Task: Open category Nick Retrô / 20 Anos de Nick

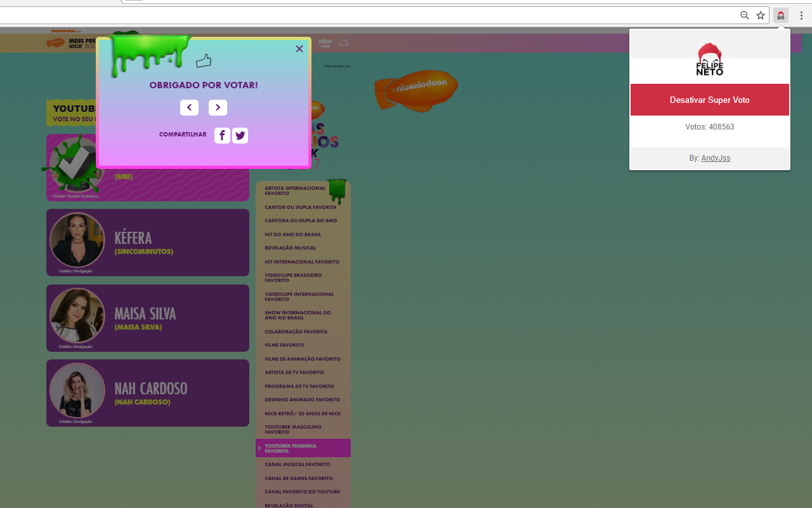Action: tap(303, 413)
